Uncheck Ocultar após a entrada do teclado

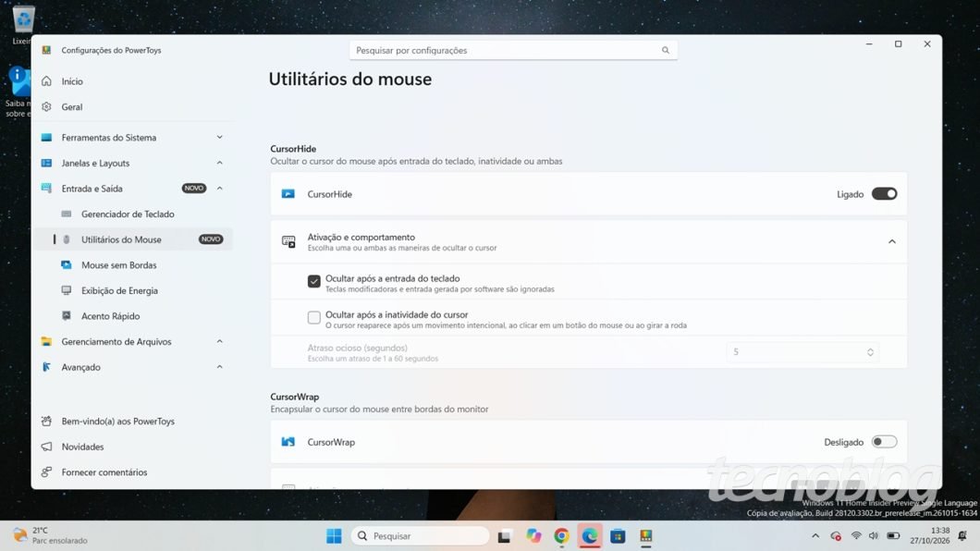coord(313,282)
